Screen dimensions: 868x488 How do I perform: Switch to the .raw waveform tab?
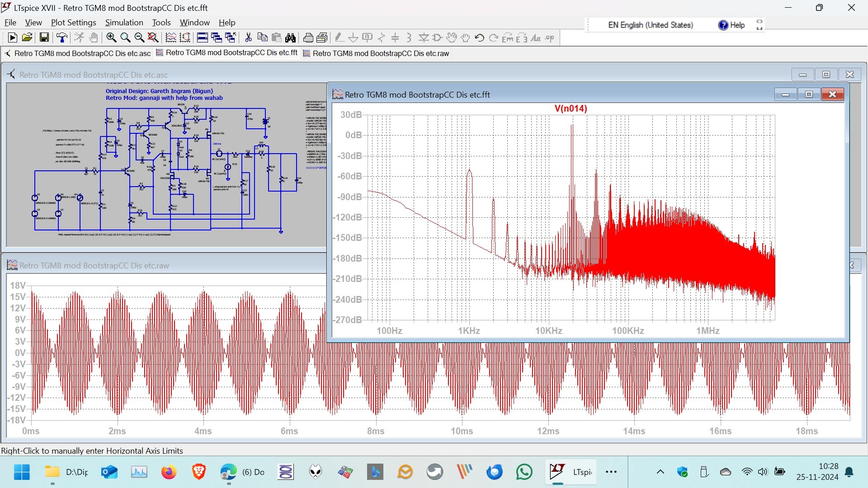(x=376, y=53)
